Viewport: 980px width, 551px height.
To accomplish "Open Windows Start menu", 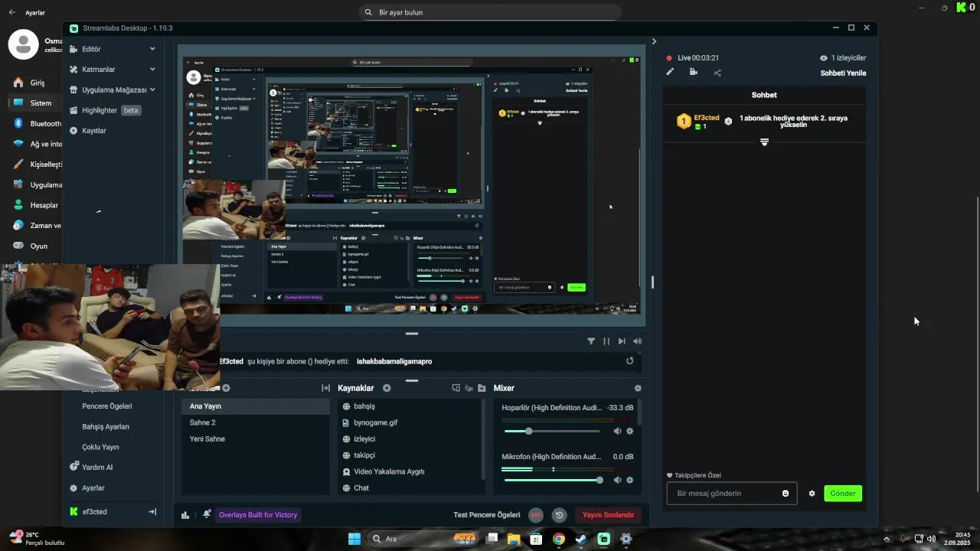I will pyautogui.click(x=354, y=539).
